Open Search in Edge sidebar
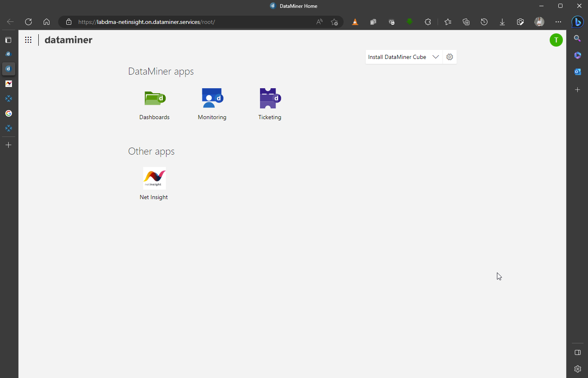The width and height of the screenshot is (588, 378). click(x=577, y=38)
